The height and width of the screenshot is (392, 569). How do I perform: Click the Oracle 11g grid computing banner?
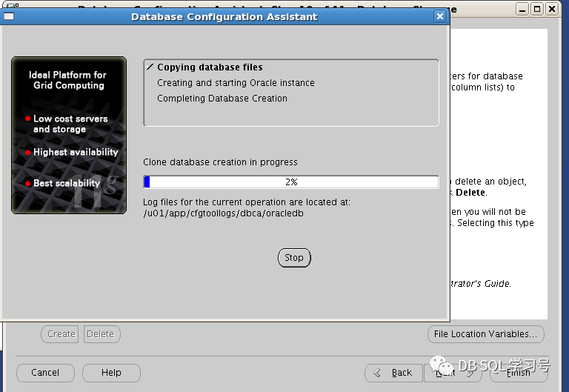tap(69, 135)
